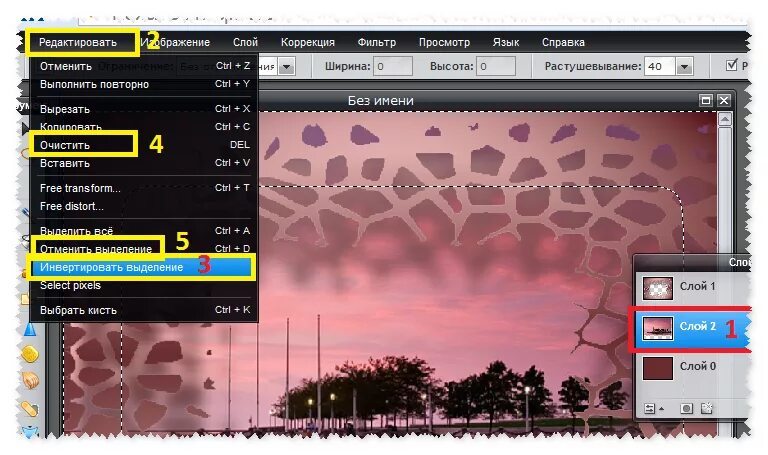Choose Free transform... menu entry
Screen dimensions: 768x455
[x=144, y=188]
